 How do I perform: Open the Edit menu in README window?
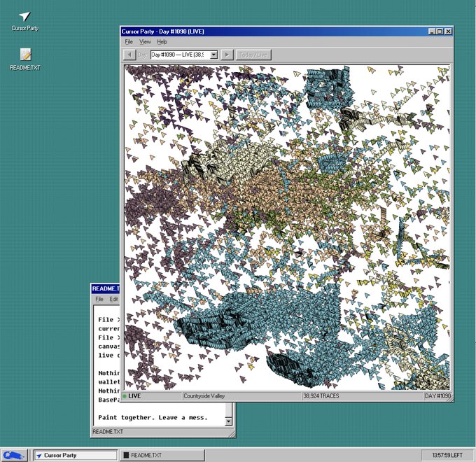pos(113,299)
